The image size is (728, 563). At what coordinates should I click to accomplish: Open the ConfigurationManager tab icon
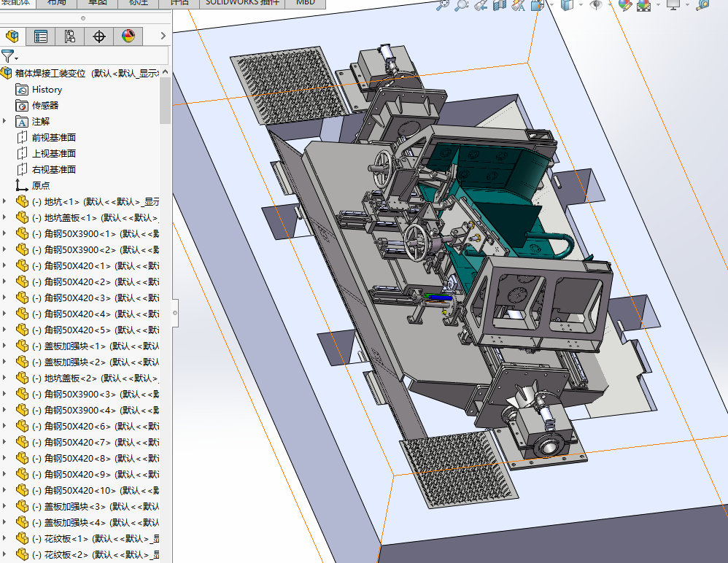click(70, 36)
